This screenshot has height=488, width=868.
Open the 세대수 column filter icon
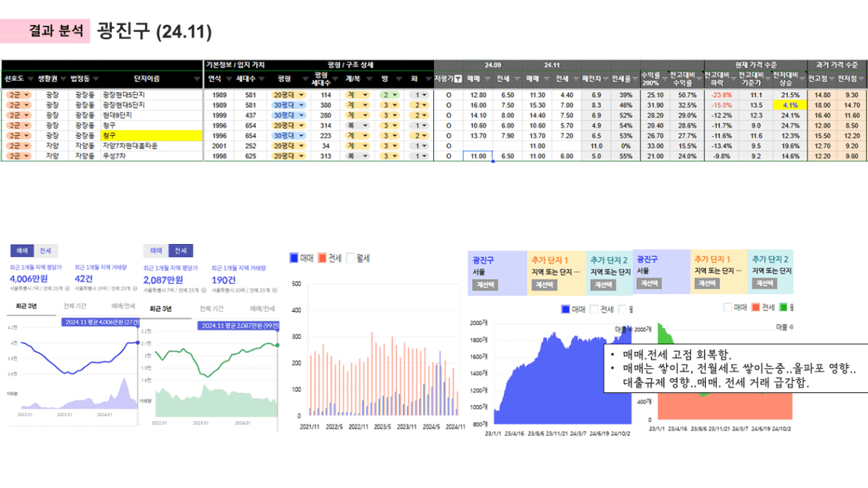[x=261, y=78]
